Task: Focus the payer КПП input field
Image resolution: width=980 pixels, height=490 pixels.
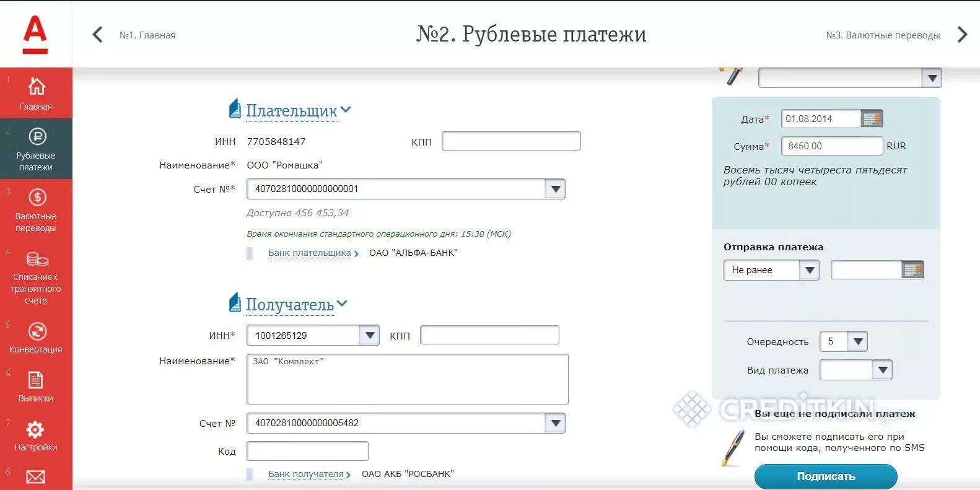Action: pos(511,141)
